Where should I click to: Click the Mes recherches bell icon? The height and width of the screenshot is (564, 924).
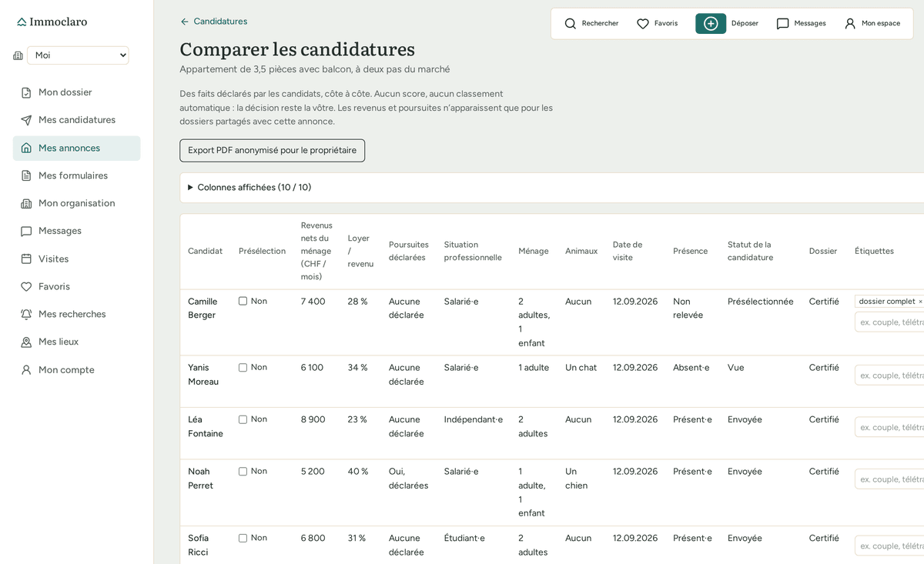pyautogui.click(x=26, y=314)
